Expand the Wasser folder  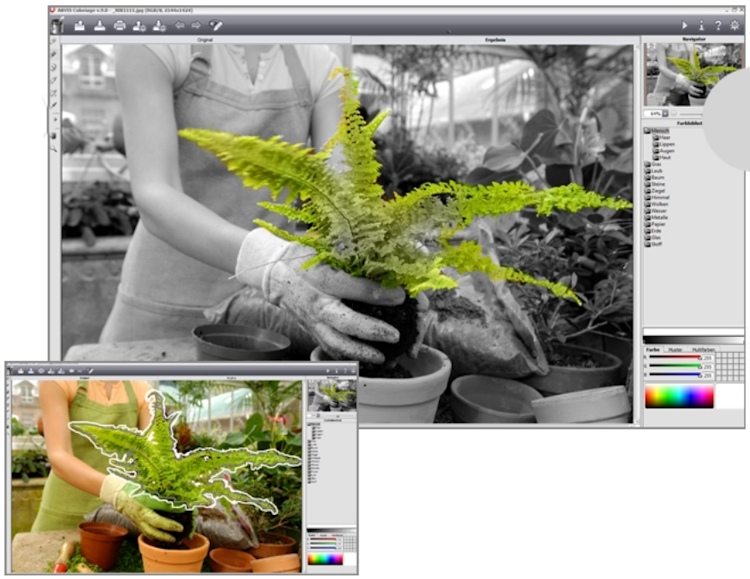647,211
